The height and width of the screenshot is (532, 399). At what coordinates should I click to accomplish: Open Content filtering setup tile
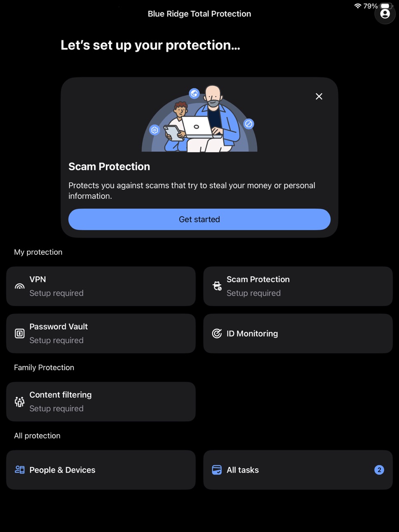(x=101, y=402)
